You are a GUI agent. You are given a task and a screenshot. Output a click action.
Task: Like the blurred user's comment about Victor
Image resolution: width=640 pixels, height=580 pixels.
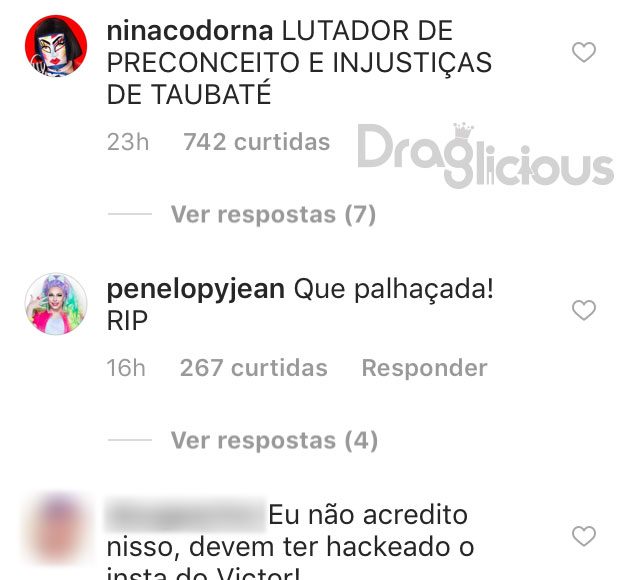(584, 536)
